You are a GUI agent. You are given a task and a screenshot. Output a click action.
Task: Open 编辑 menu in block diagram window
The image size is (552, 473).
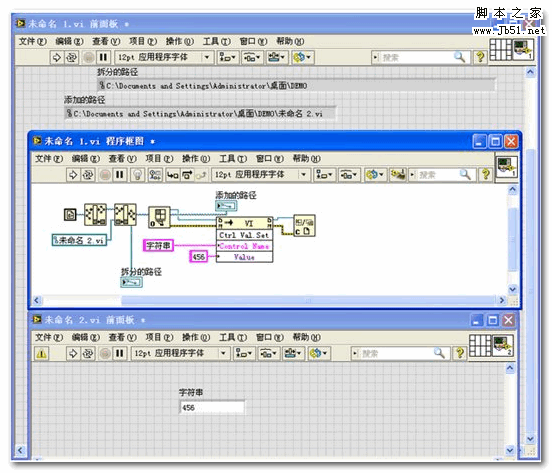point(86,159)
